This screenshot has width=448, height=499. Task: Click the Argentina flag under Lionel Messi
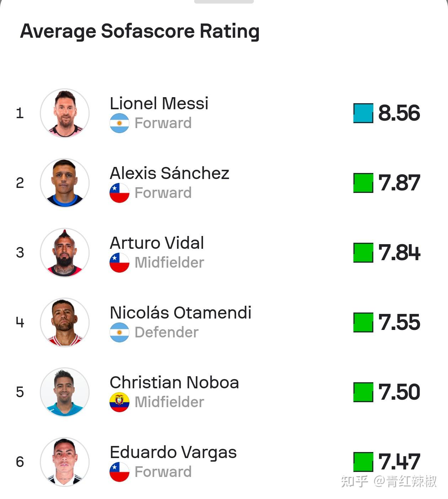tap(119, 123)
